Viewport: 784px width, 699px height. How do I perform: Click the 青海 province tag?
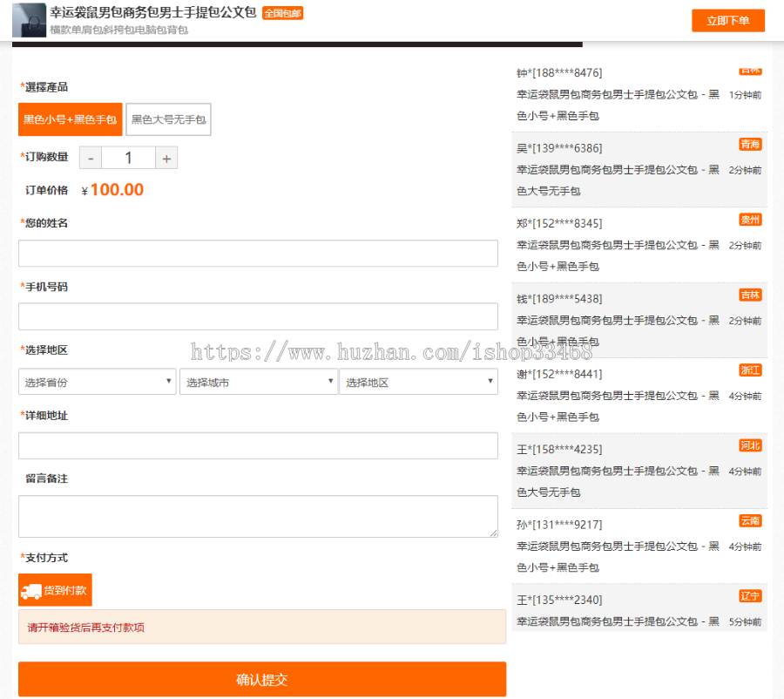pos(750,144)
